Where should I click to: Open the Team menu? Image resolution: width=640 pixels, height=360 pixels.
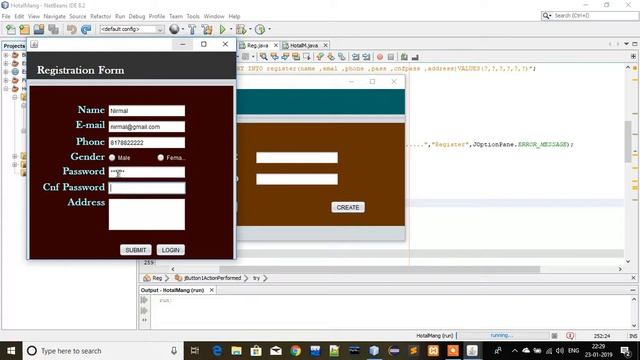176,16
